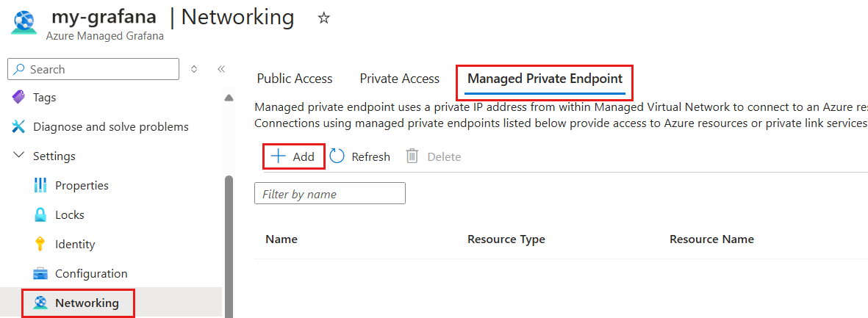
Task: Click the Networking icon in sidebar
Action: click(40, 303)
